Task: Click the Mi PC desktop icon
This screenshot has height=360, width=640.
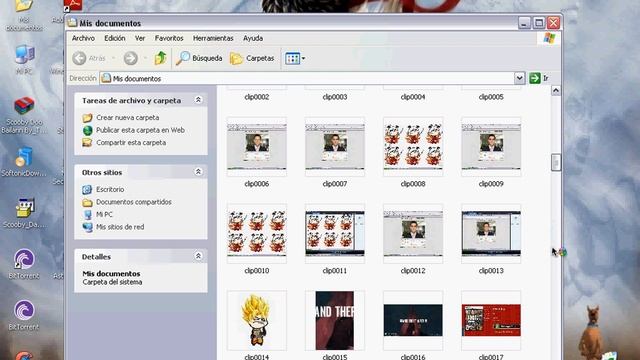Action: [x=24, y=55]
